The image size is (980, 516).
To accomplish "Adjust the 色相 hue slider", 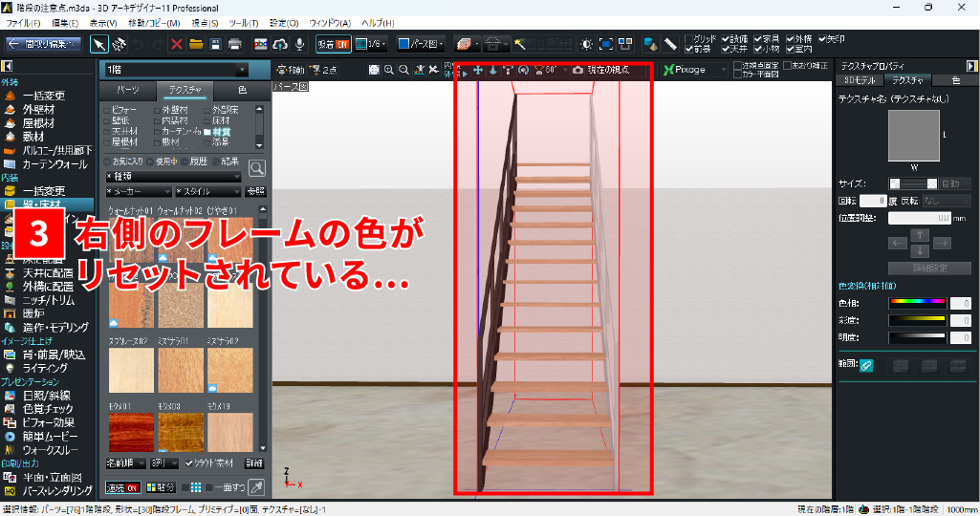I will click(917, 303).
